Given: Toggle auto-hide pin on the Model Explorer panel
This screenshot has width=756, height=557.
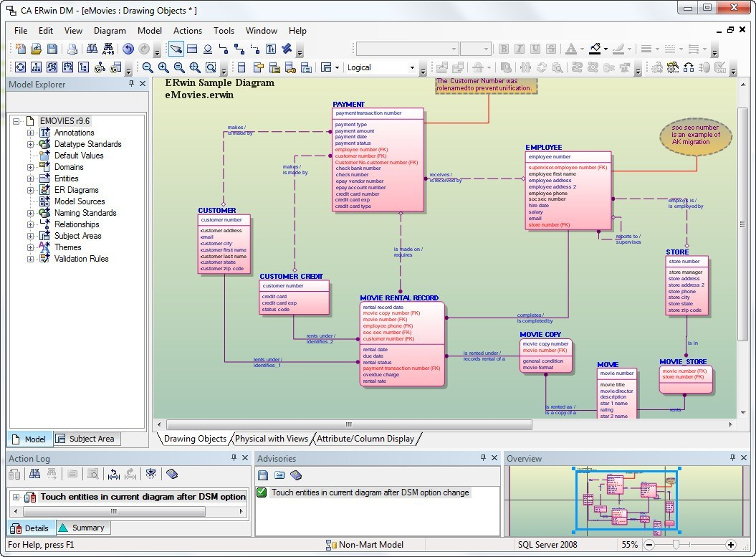Looking at the screenshot, I should 132,84.
